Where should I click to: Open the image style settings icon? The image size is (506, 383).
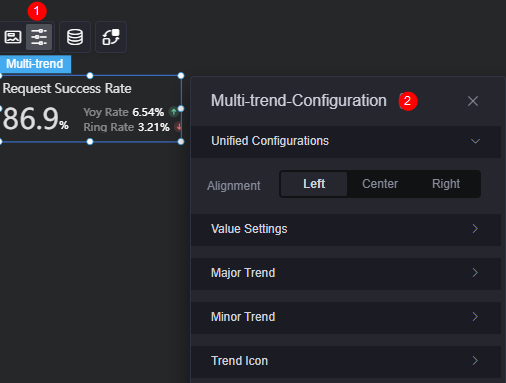point(13,37)
